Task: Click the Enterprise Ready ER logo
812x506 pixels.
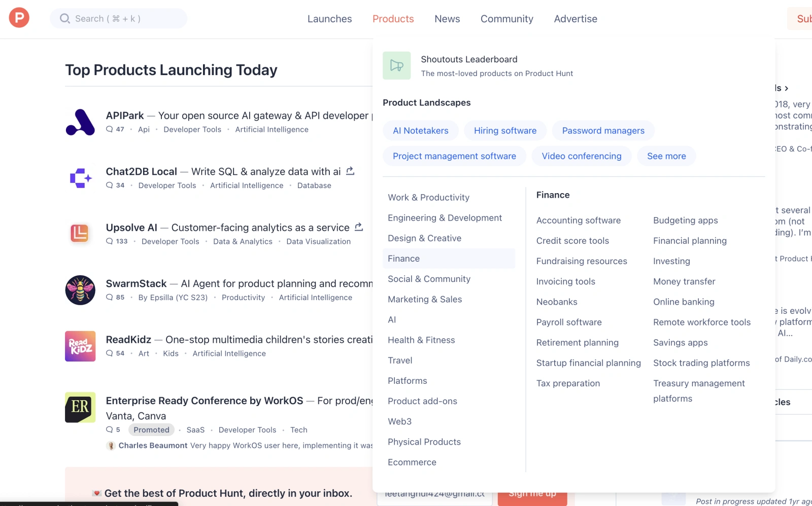Action: pyautogui.click(x=80, y=407)
